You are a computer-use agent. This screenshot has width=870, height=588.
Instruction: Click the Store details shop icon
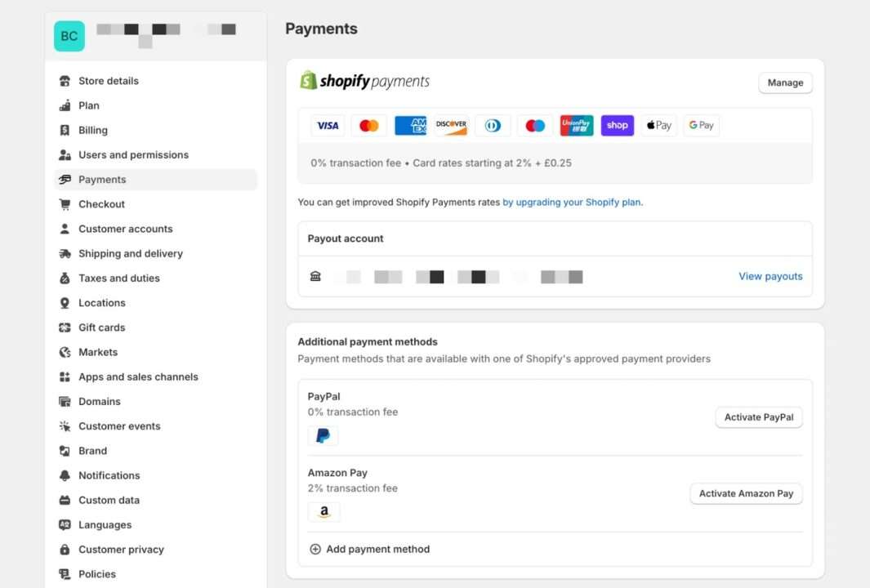click(x=65, y=81)
